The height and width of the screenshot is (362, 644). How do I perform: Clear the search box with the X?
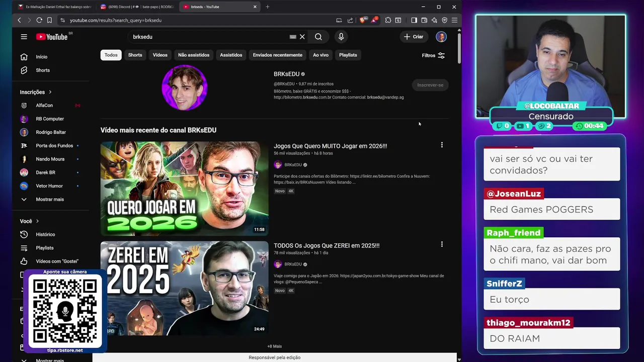(302, 37)
